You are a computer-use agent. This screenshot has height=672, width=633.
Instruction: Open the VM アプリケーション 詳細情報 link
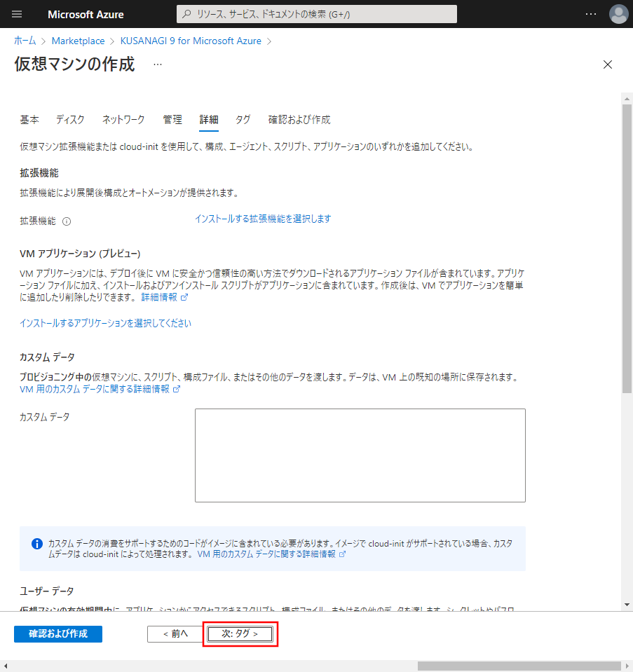164,297
